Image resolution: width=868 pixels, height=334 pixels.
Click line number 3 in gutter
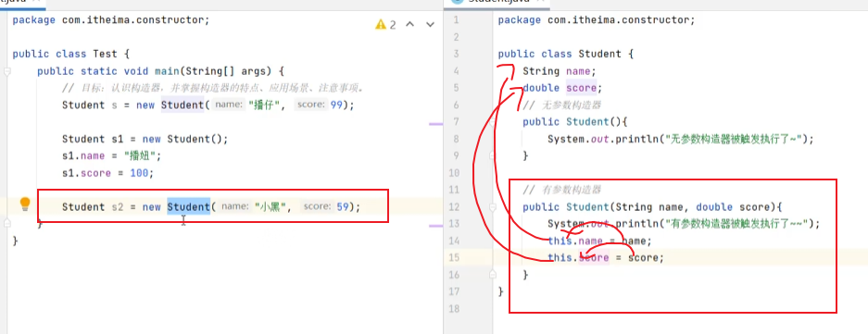pyautogui.click(x=456, y=55)
